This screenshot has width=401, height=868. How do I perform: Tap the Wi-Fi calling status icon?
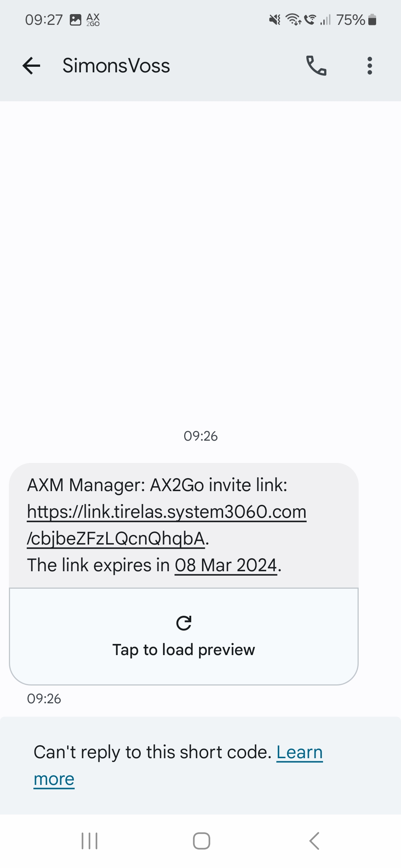pos(310,19)
